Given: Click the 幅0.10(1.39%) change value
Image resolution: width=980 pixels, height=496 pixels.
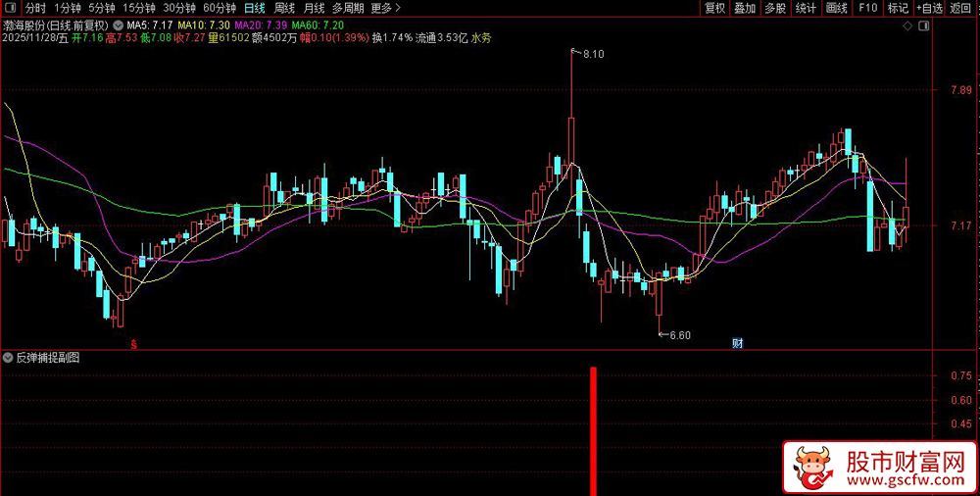Looking at the screenshot, I should click(x=334, y=37).
